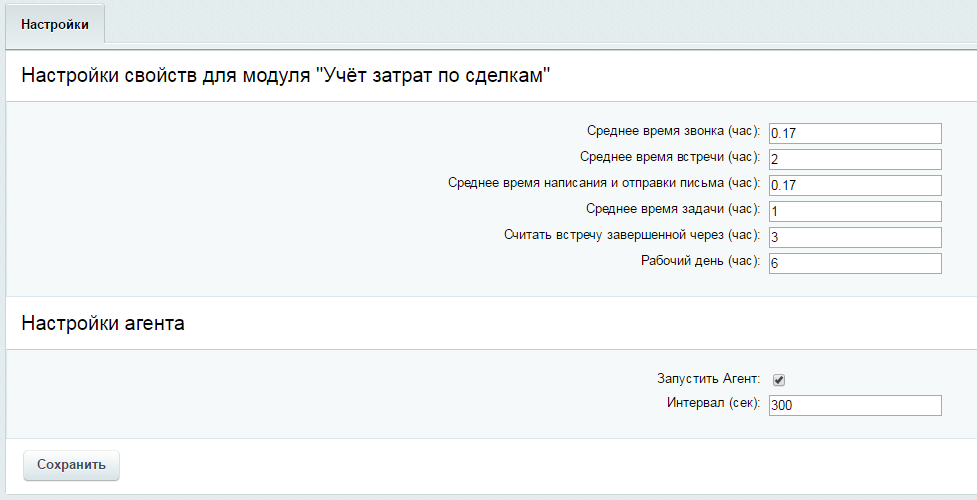Click the Среднее время задачи input field
The width and height of the screenshot is (977, 500).
855,211
